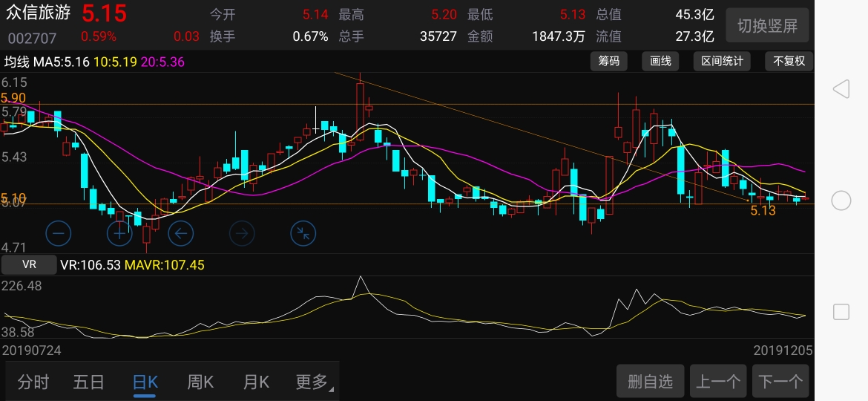Image resolution: width=868 pixels, height=401 pixels.
Task: Zoom out the chart with minus icon
Action: 58,234
